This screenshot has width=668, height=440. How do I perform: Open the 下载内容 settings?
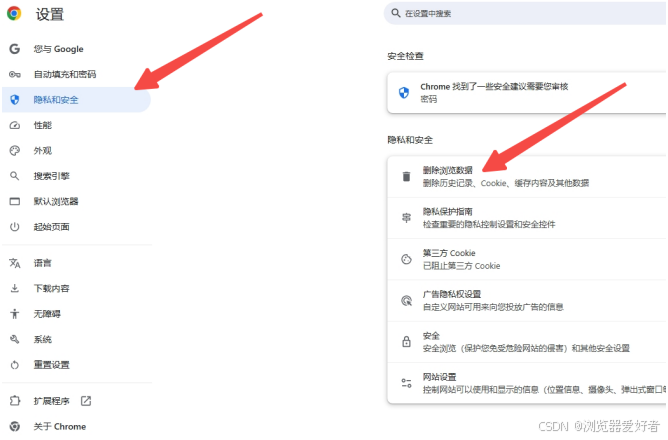[77, 289]
